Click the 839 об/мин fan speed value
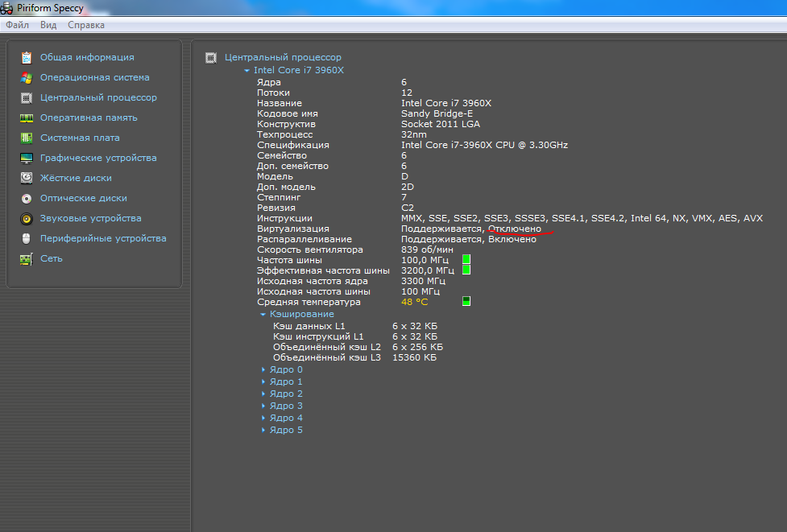Viewport: 787px width, 532px height. pos(427,250)
